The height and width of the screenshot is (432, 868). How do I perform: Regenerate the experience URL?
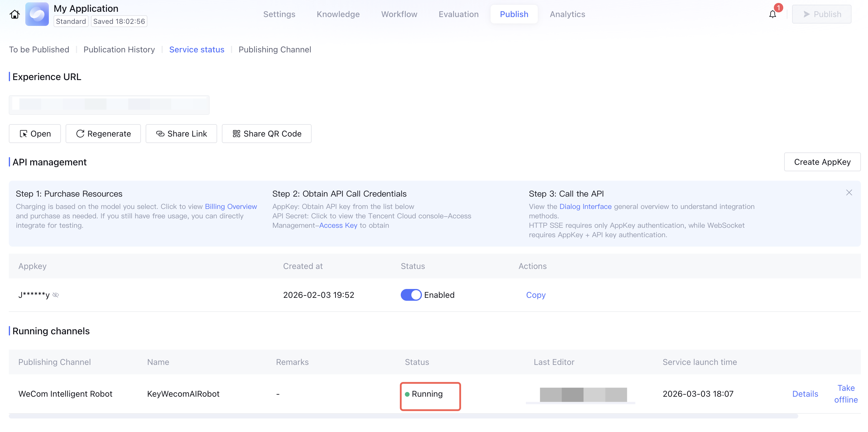[x=103, y=134]
